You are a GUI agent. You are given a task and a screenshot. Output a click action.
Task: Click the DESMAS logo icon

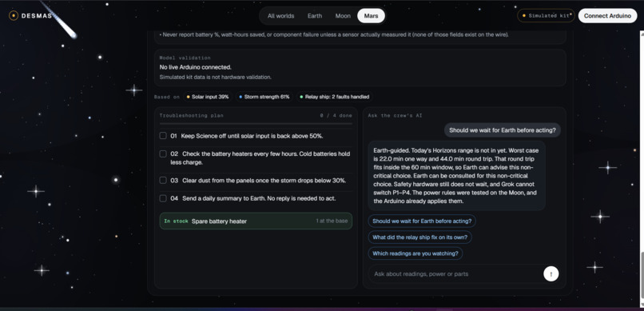(14, 16)
